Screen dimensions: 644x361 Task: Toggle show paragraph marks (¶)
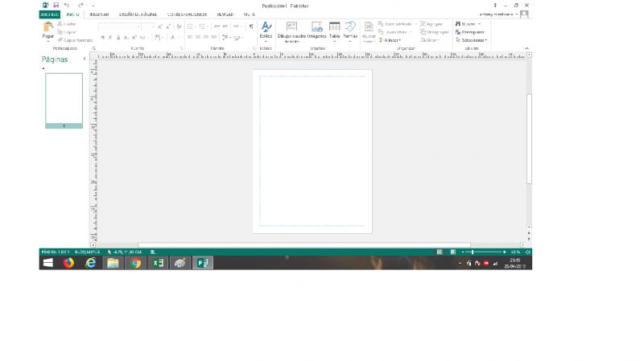pos(251,27)
